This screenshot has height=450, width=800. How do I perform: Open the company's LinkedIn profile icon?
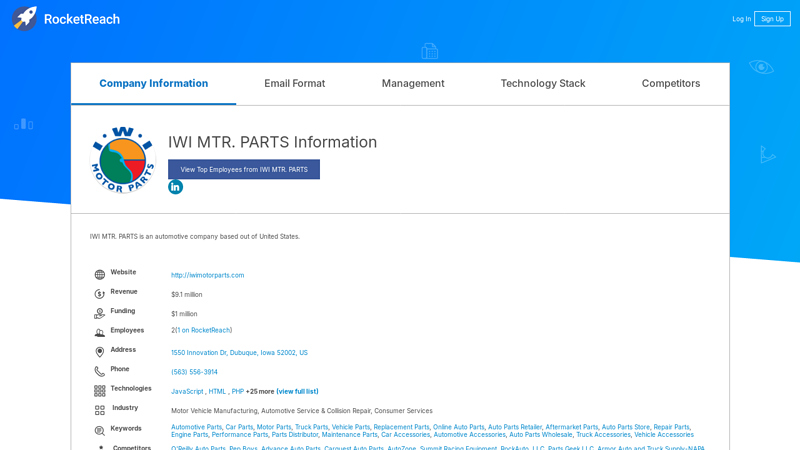(x=175, y=187)
